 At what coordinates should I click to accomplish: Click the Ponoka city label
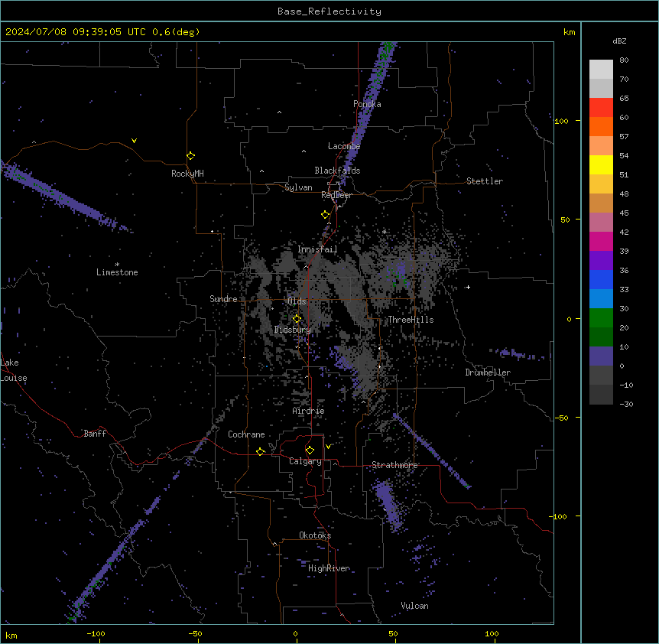click(367, 104)
